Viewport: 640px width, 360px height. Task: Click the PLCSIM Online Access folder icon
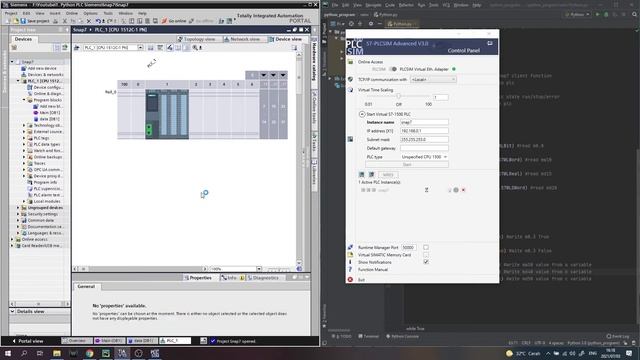(x=350, y=62)
